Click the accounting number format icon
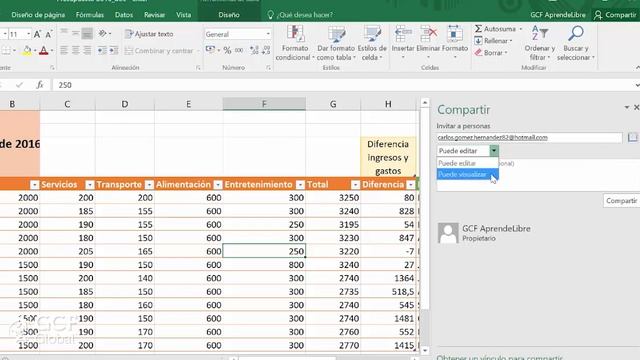Screen dimensions: 640x360 (210, 50)
